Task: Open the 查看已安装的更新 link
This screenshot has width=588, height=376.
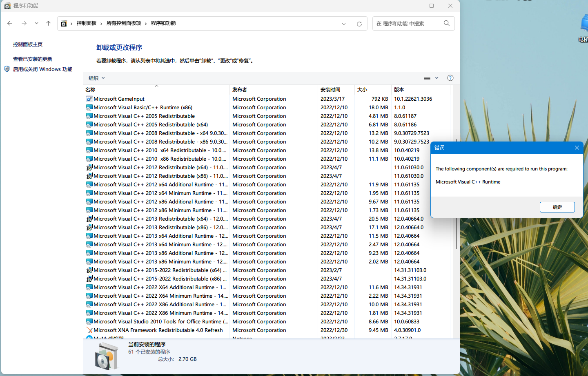Action: 33,59
